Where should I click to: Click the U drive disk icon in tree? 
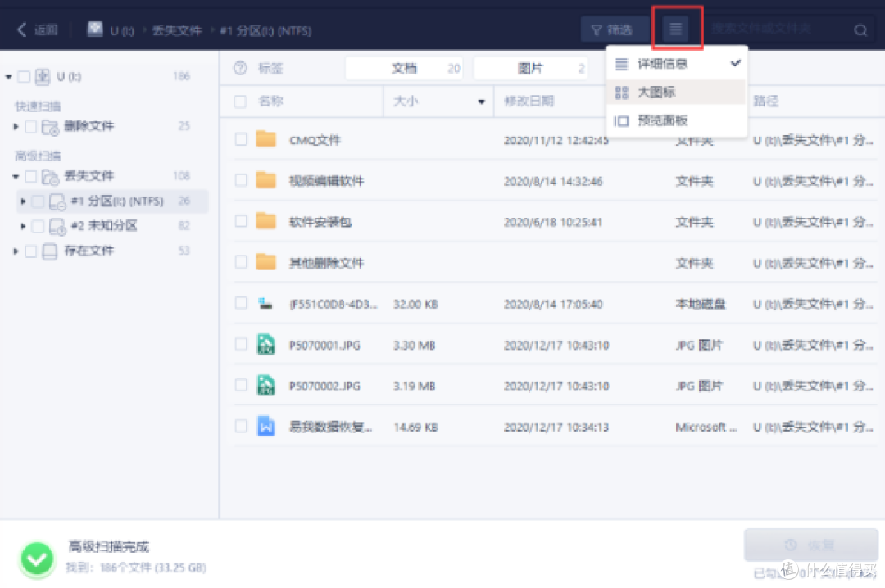pos(43,77)
